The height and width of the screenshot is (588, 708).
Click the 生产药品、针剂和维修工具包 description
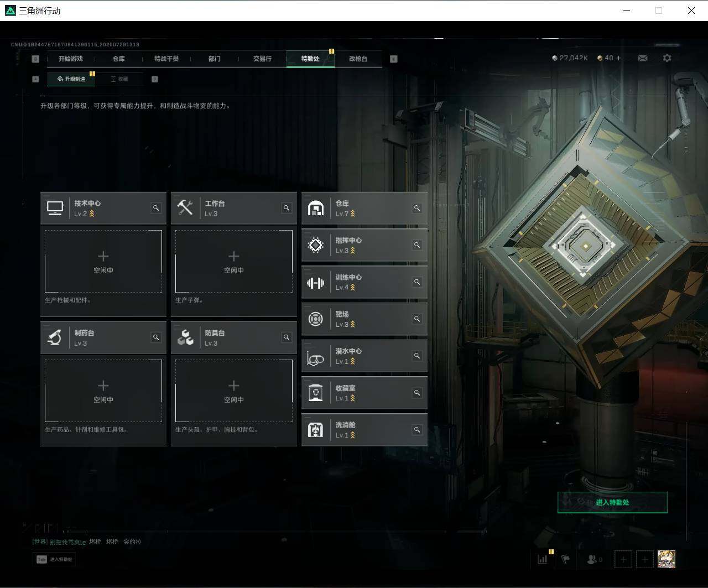coord(86,429)
